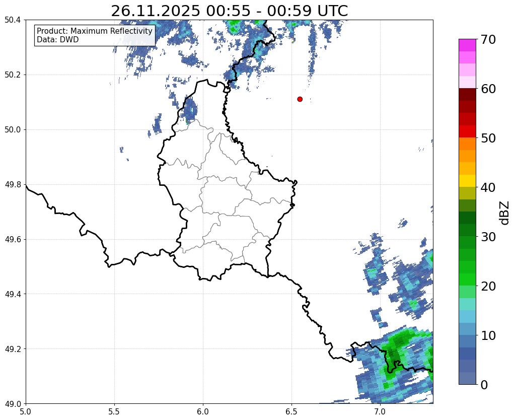Click the latitude axis label 49.6
The width and height of the screenshot is (515, 420).
coord(13,239)
